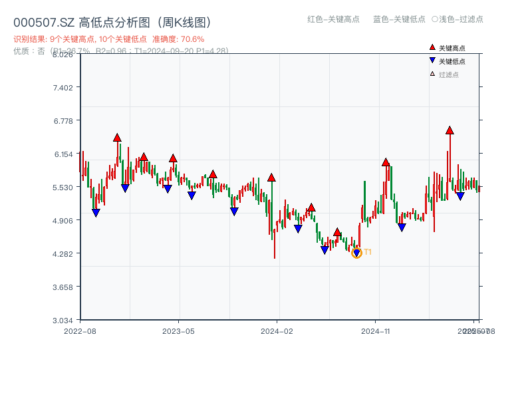Screen dimensions: 532x399
Task: Click the rightmost blue key-low triangle marker
Action: [460, 196]
